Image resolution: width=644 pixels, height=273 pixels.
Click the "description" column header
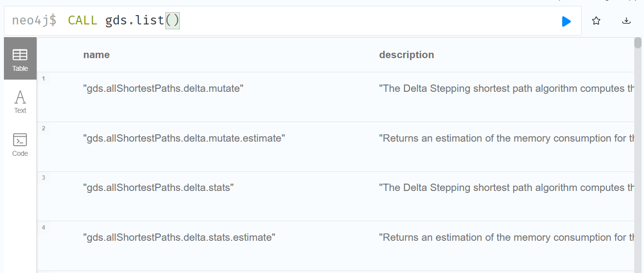tap(407, 55)
